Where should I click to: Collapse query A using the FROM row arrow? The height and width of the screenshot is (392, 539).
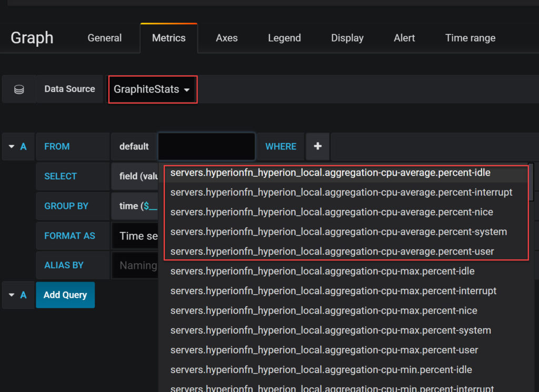point(12,147)
